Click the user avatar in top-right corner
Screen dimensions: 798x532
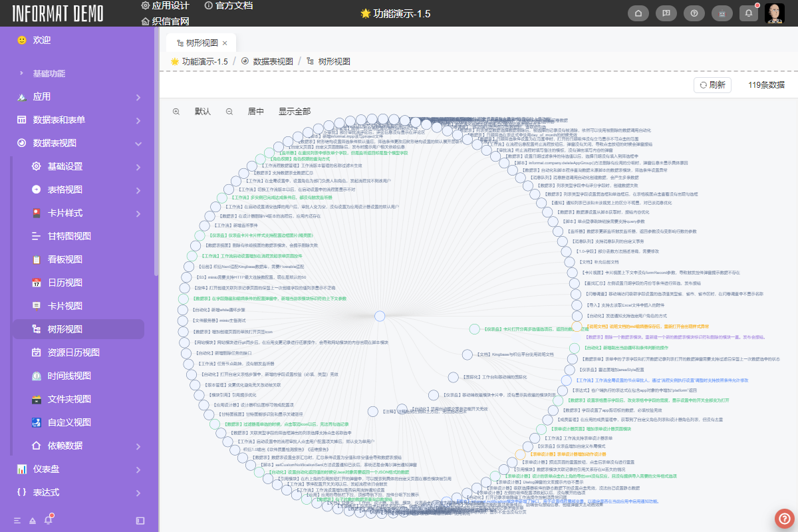tap(775, 13)
